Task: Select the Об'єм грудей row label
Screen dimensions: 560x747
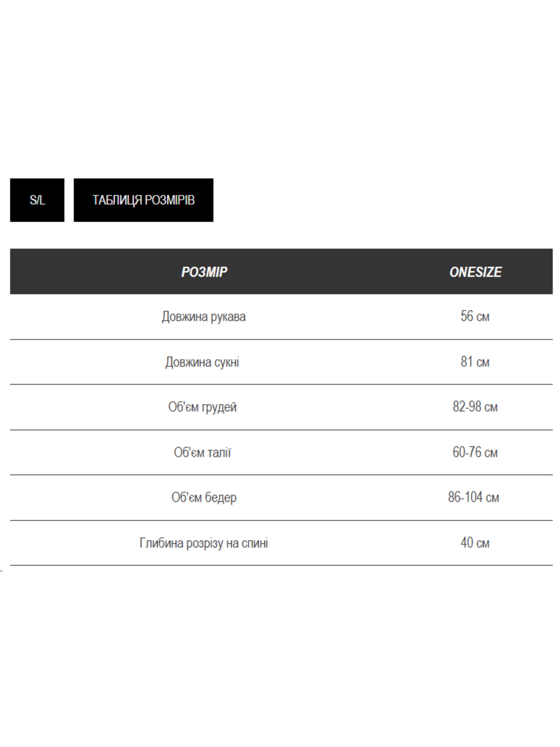Action: coord(202,407)
